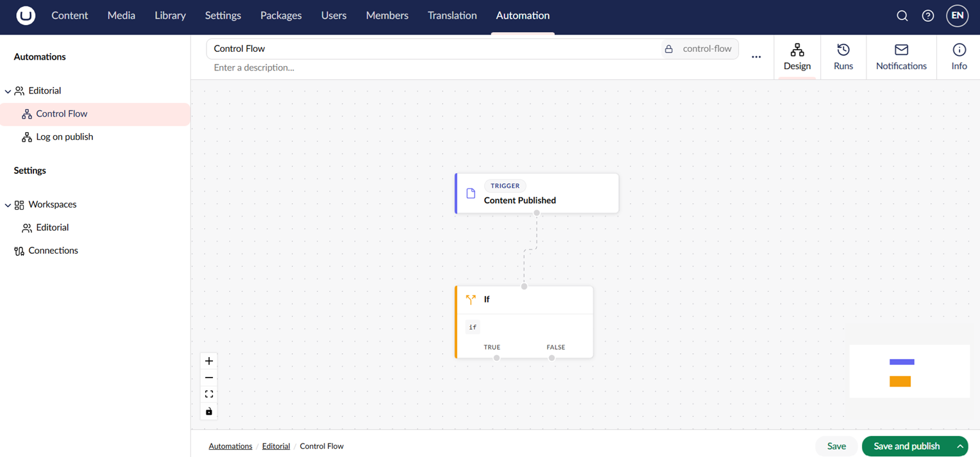Select the Content Published trigger node

tap(537, 193)
